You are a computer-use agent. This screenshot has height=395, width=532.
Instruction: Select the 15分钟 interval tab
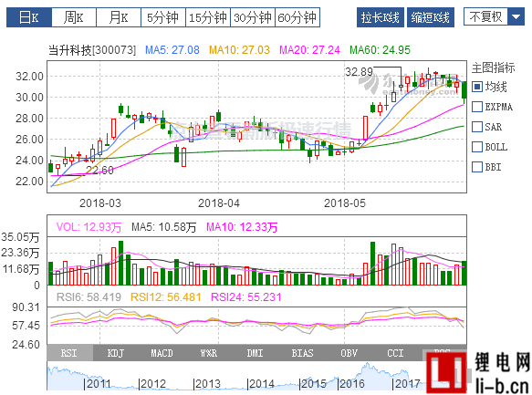pos(208,17)
